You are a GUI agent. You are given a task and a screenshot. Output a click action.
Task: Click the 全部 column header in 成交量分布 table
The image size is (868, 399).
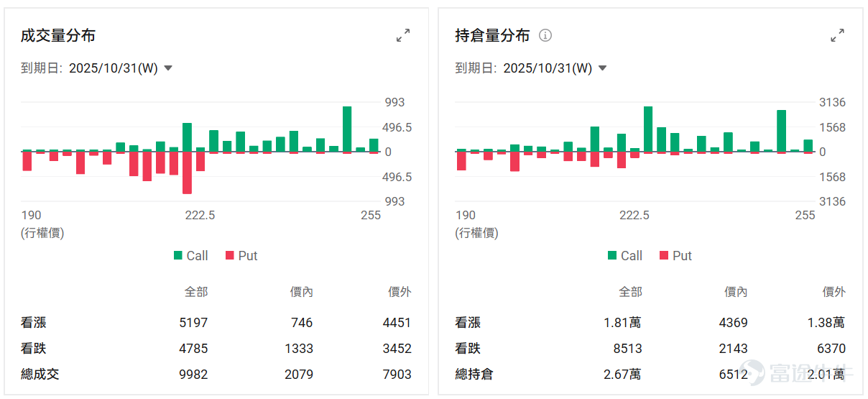[x=196, y=292]
